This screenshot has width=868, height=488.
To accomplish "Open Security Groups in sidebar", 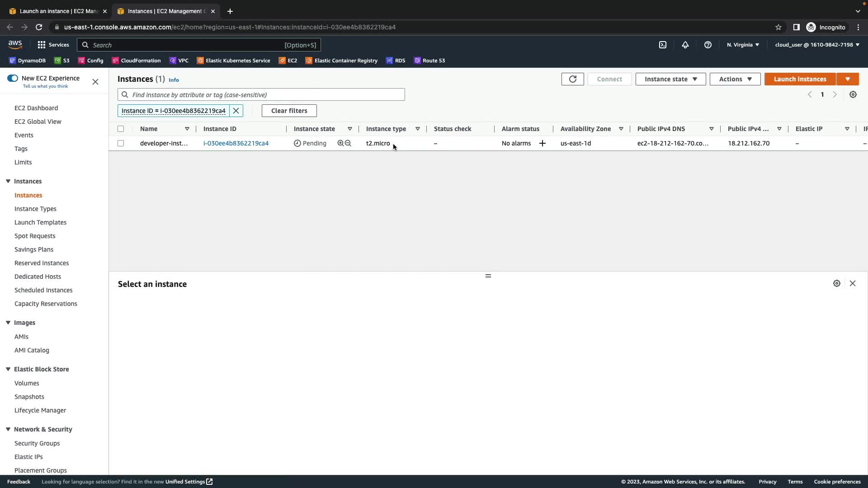I will (37, 443).
